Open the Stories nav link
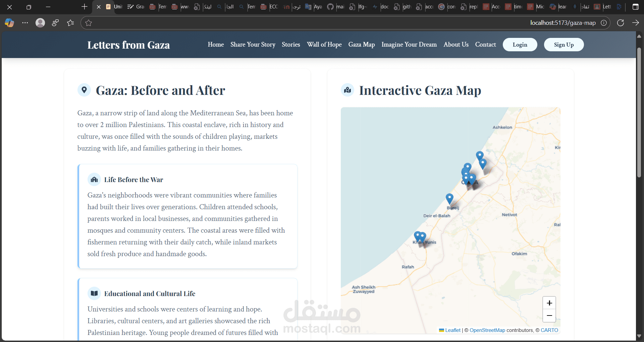The width and height of the screenshot is (644, 342). point(291,45)
